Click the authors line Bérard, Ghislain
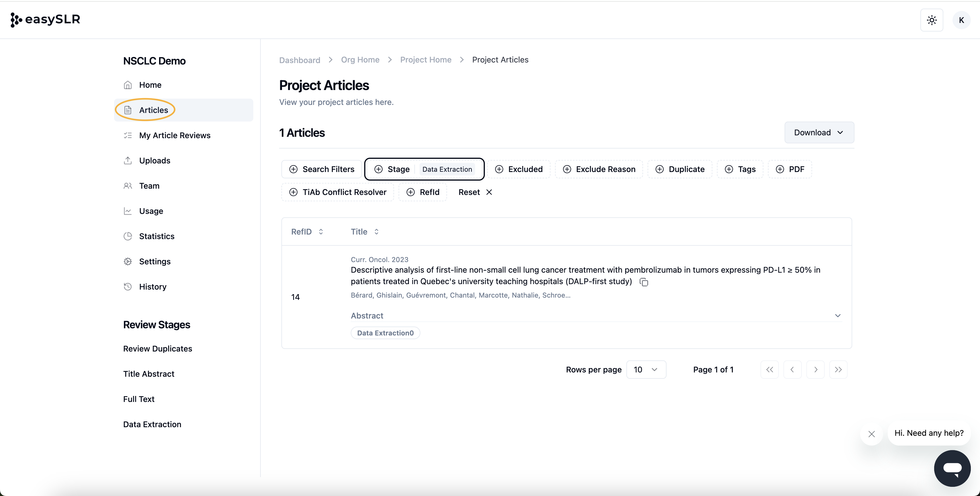This screenshot has width=980, height=496. (x=460, y=295)
